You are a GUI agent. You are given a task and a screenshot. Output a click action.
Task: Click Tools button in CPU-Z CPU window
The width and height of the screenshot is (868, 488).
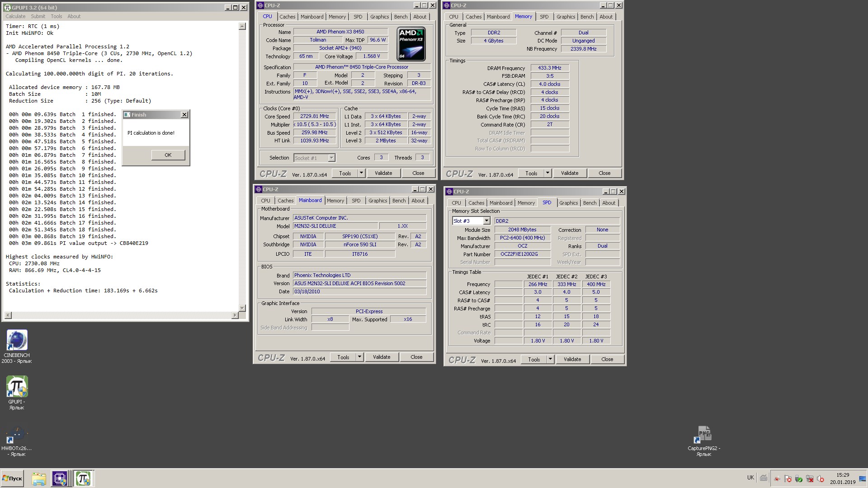click(x=345, y=173)
